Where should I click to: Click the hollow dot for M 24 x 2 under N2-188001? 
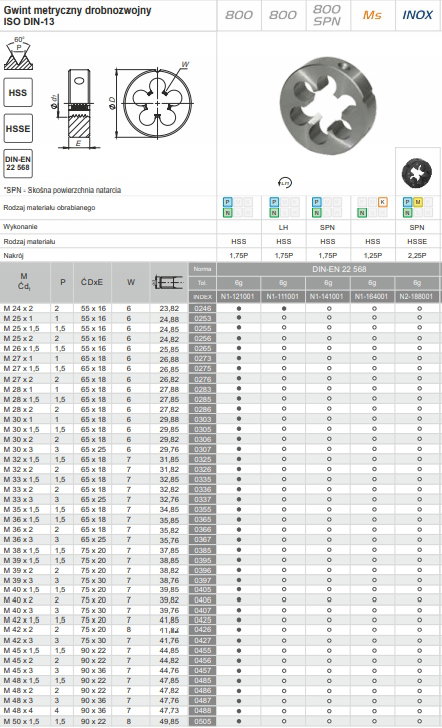[419, 308]
